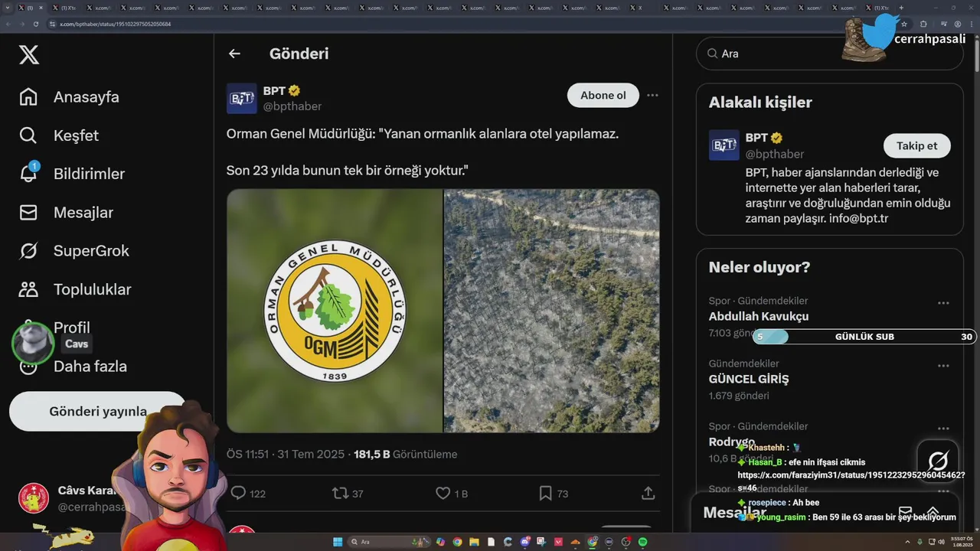Click the Keşfet magnifier icon

point(28,135)
